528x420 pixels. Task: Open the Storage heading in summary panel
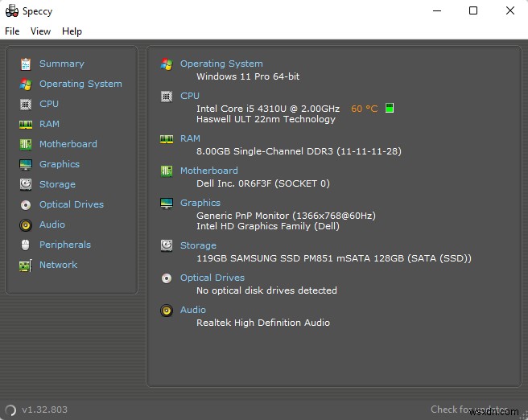coord(198,245)
